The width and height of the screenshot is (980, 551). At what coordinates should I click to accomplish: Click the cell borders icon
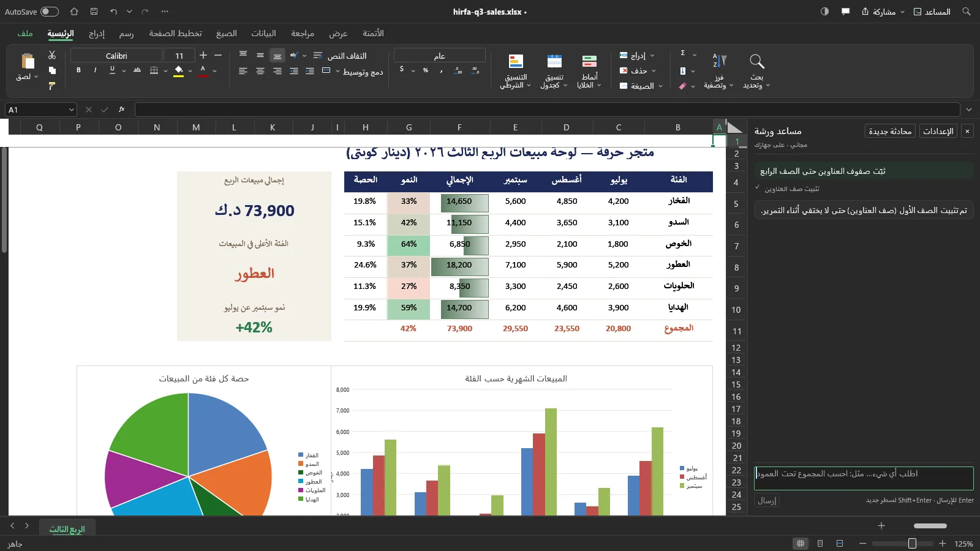click(x=154, y=70)
